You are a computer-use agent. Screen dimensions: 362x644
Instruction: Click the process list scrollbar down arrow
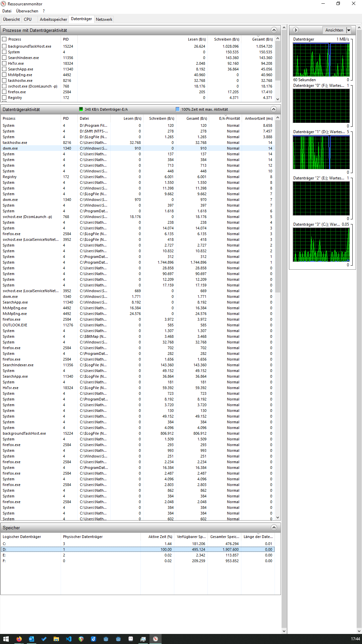[x=278, y=99]
